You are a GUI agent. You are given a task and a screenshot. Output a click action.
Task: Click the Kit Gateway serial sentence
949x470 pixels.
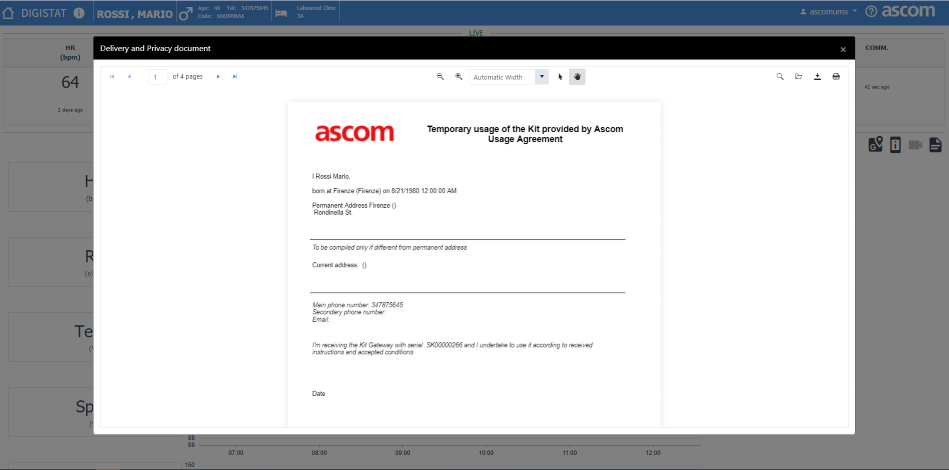[452, 348]
